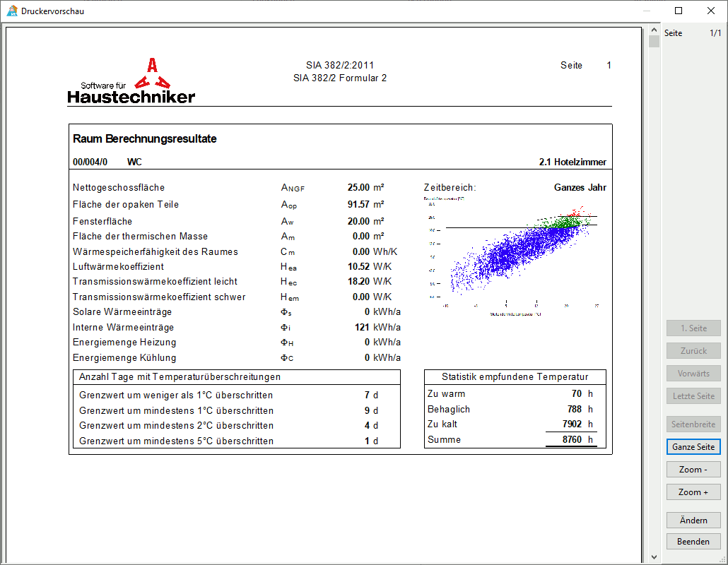Click the value '91.57 m²'
728x565 pixels.
tap(365, 205)
